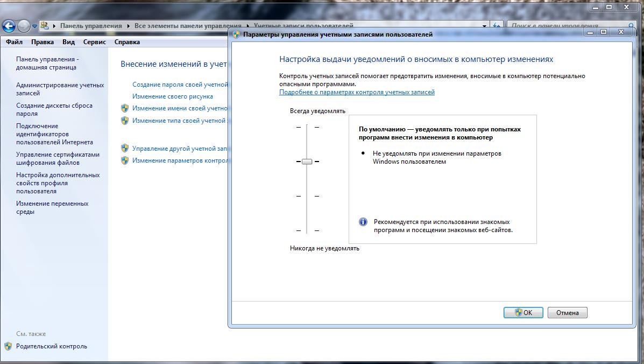Open 'Администрирование учетных записей' in the sidebar

click(60, 89)
